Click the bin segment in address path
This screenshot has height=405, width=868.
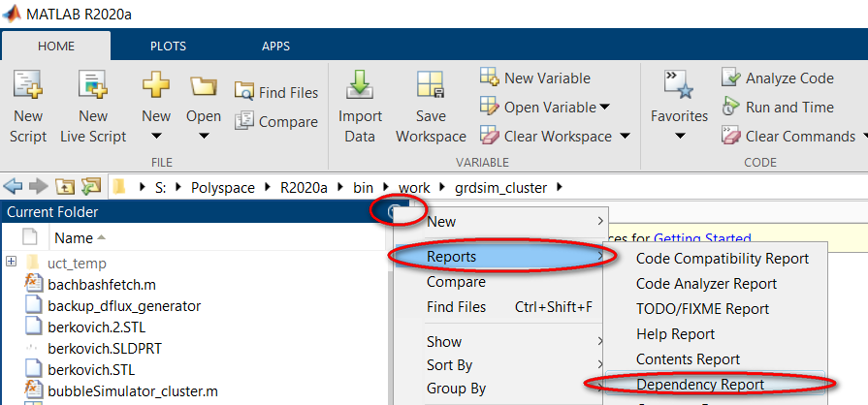363,188
